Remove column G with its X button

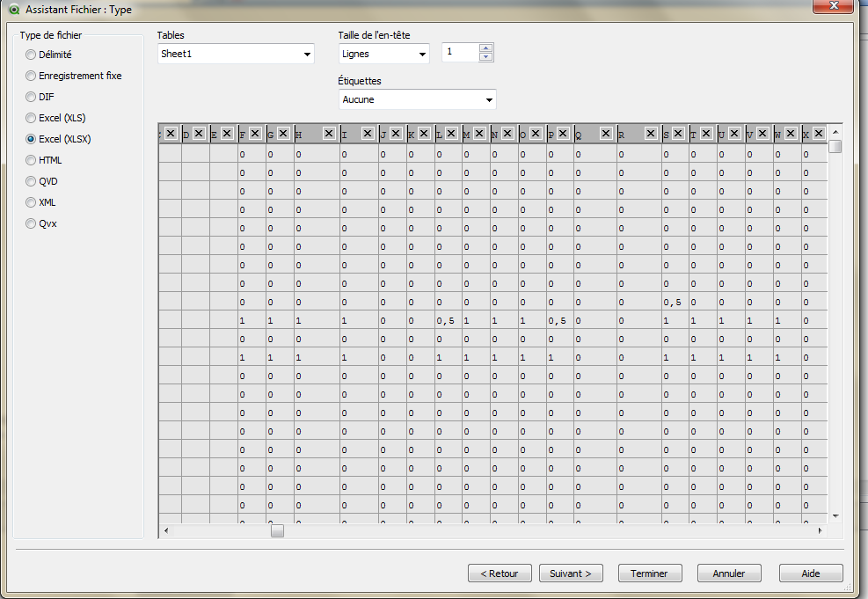283,134
